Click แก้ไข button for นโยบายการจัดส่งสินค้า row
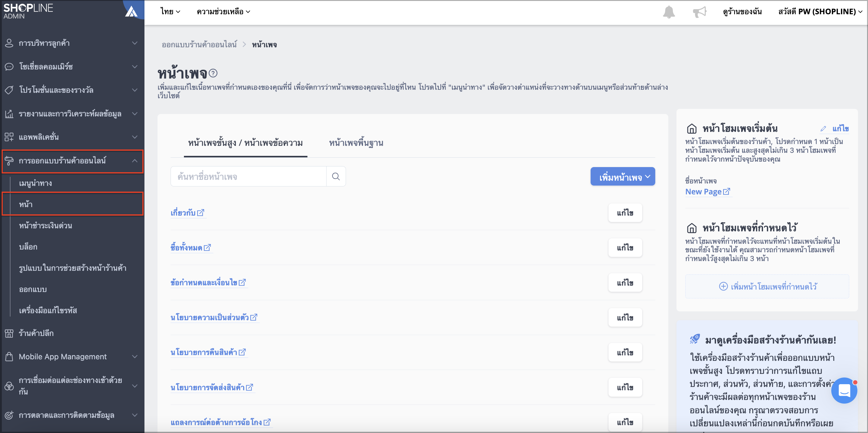Viewport: 868px width, 433px height. coord(625,388)
